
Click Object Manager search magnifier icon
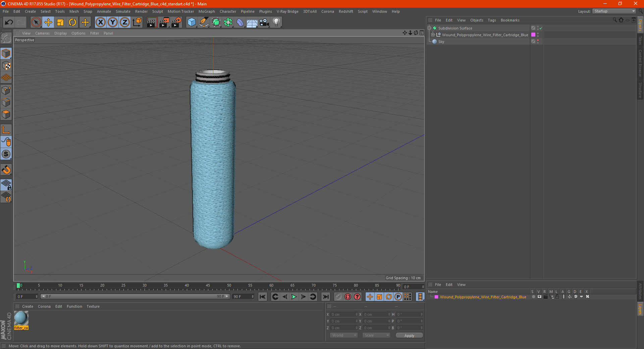(614, 20)
